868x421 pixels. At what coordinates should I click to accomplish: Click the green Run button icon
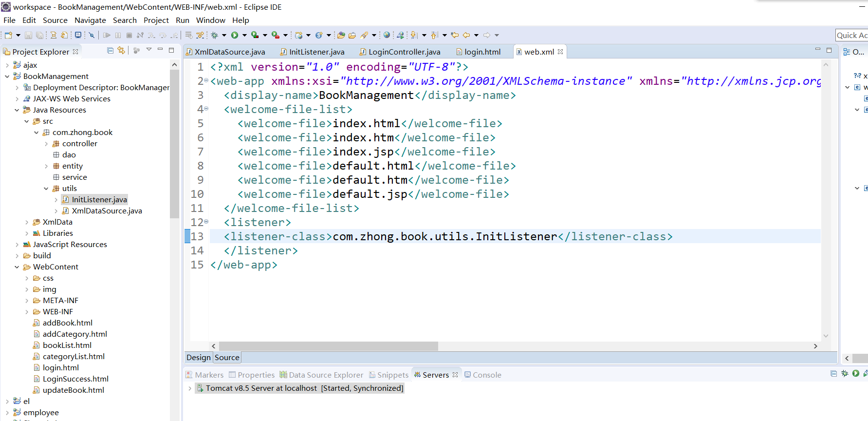coord(235,35)
